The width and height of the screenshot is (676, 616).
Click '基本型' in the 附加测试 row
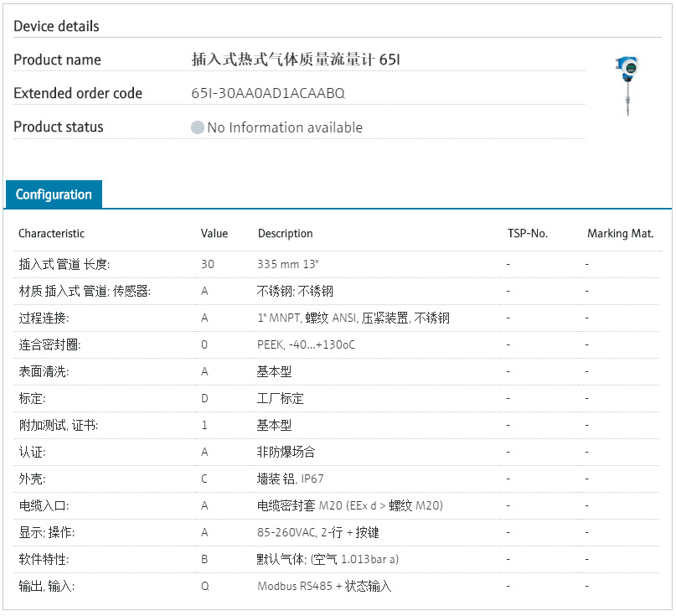coord(274,426)
